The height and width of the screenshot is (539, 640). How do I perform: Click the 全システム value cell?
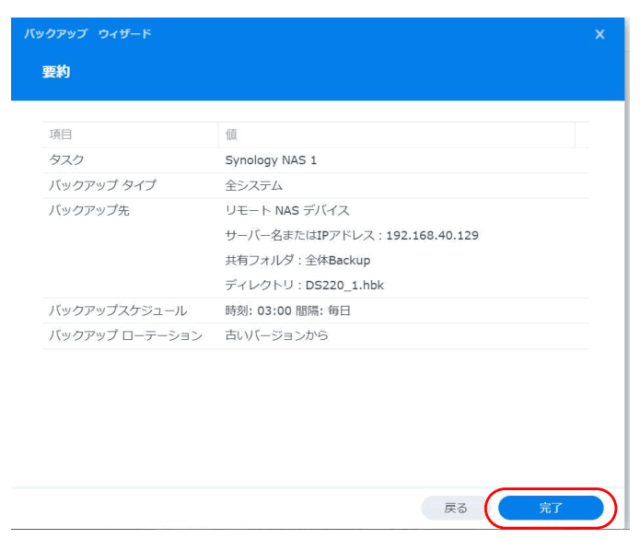tap(254, 185)
